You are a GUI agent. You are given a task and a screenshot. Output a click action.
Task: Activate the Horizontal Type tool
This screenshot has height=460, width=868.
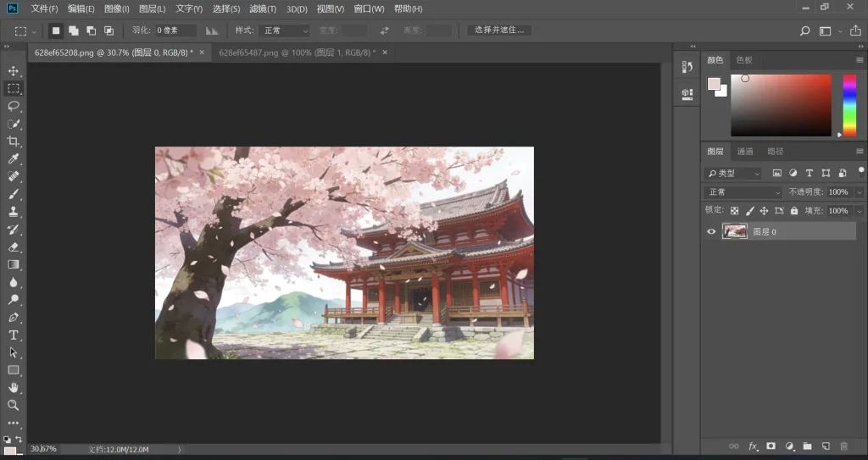click(14, 335)
